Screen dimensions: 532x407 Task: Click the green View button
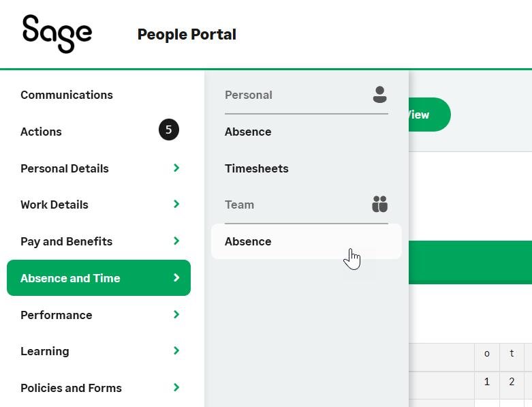pyautogui.click(x=428, y=115)
